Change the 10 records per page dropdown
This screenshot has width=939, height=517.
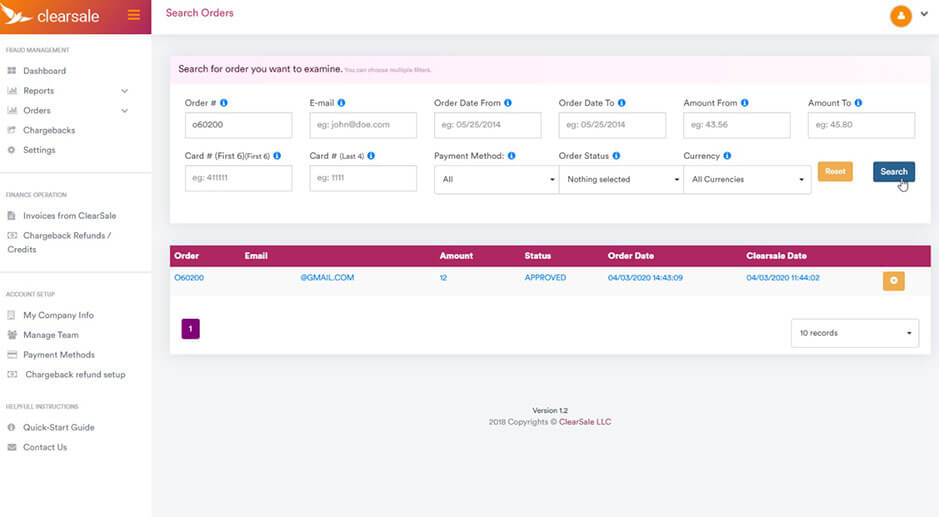pos(854,333)
